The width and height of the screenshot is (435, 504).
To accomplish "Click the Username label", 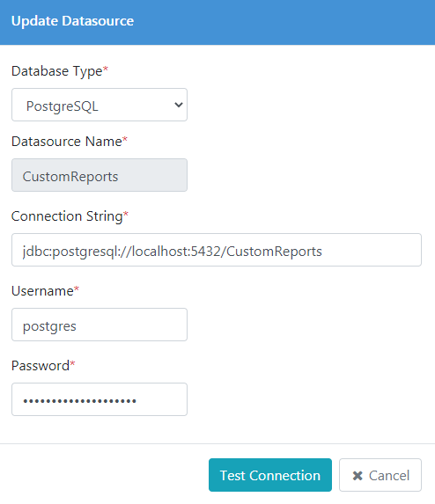I will [x=42, y=291].
